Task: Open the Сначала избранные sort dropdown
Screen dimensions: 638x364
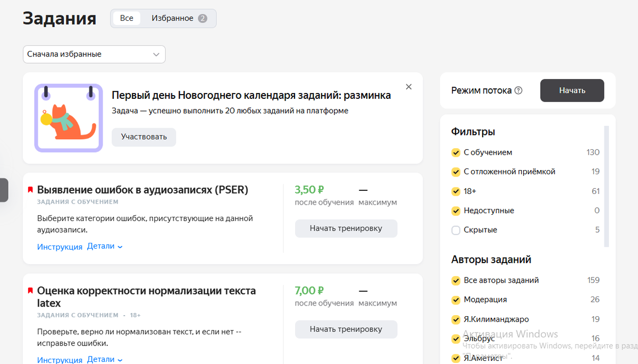Action: point(94,54)
